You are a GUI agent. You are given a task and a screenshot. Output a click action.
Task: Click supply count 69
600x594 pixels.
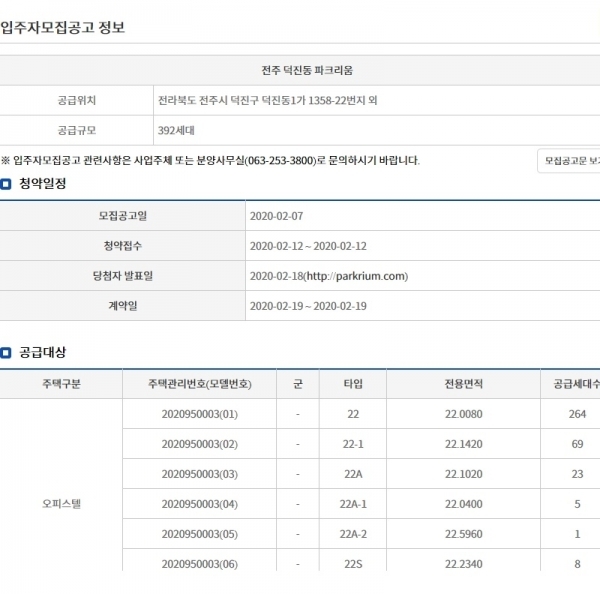click(577, 444)
